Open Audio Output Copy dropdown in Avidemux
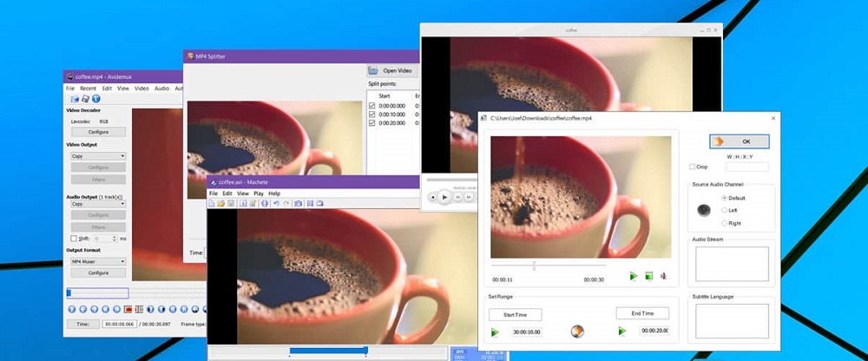 coord(98,204)
